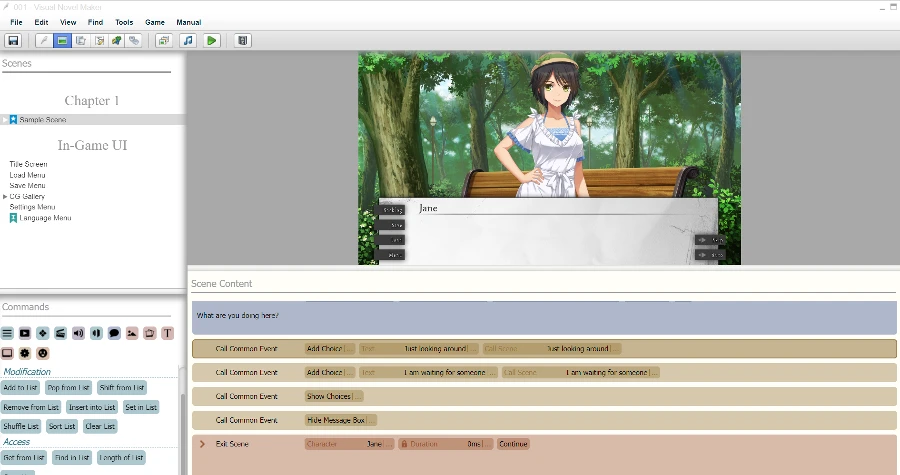Open the Tools menu
900x475 pixels.
pos(124,22)
